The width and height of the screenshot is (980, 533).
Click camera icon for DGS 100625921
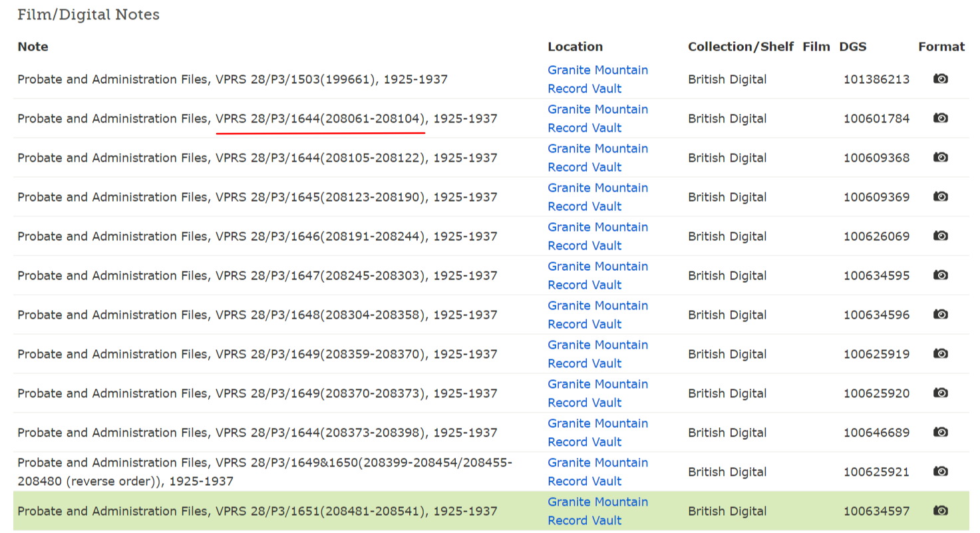[940, 471]
